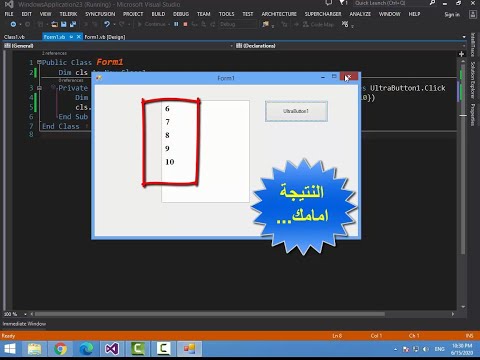Viewport: 480px width, 360px height.
Task: Toggle the pin on Form1.vb tab
Action: point(71,37)
